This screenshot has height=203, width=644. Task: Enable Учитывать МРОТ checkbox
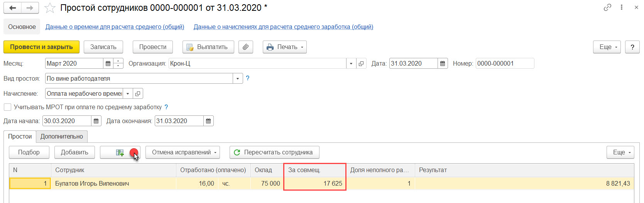7,107
